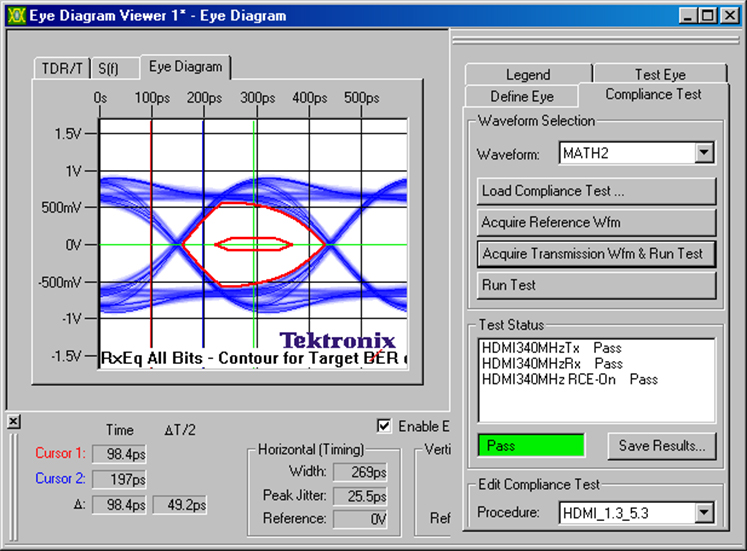Expand the Procedure HDMI_1.3_5.3 dropdown

click(704, 513)
